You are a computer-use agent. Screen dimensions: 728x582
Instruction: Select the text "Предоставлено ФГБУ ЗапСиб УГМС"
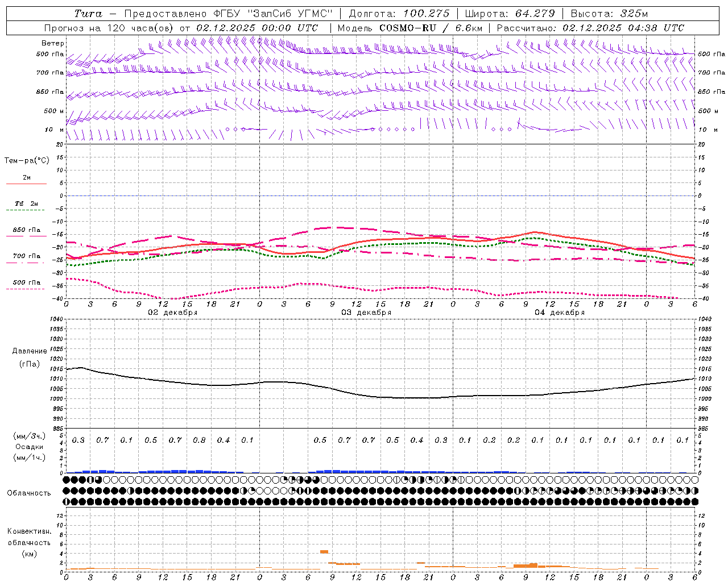(x=228, y=14)
